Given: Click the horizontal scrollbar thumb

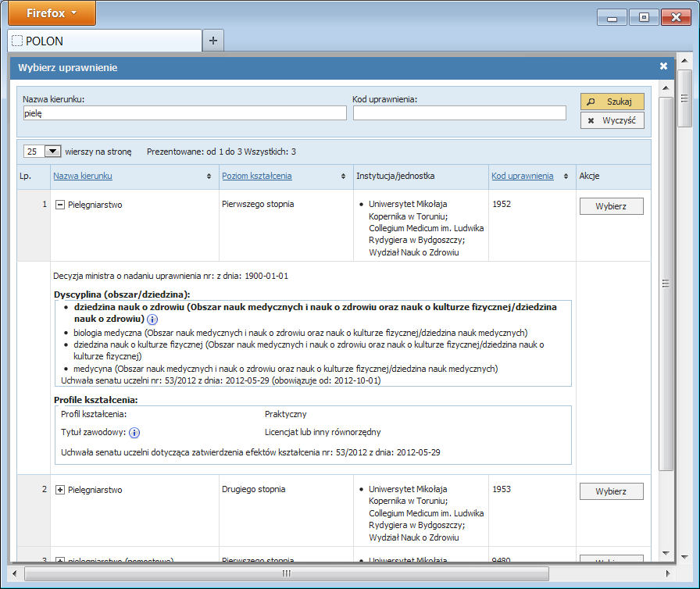Looking at the screenshot, I should click(286, 573).
